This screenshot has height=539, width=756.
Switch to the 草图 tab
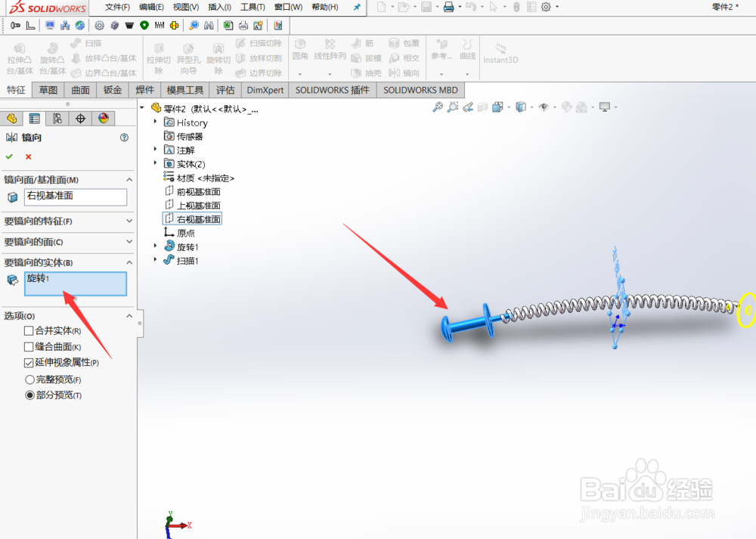48,90
